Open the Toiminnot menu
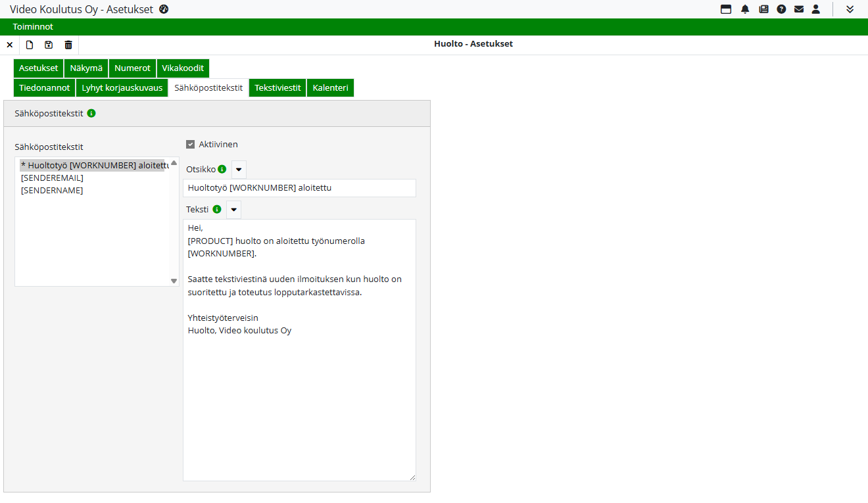 (33, 27)
